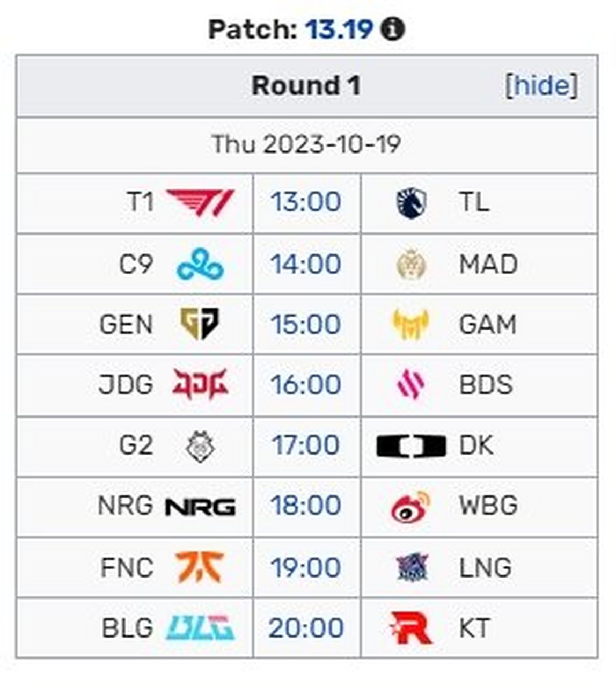Select the GAM team logo
The height and width of the screenshot is (687, 616).
coord(411,324)
